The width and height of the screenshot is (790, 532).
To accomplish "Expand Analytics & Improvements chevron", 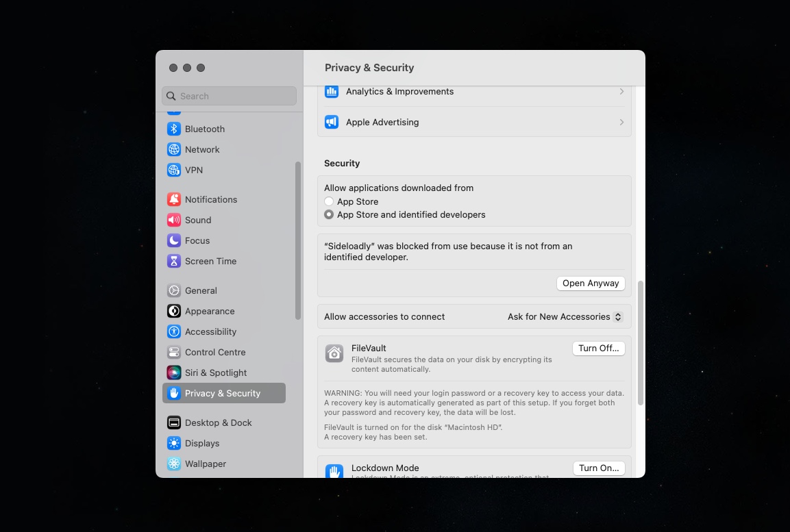I will (621, 92).
